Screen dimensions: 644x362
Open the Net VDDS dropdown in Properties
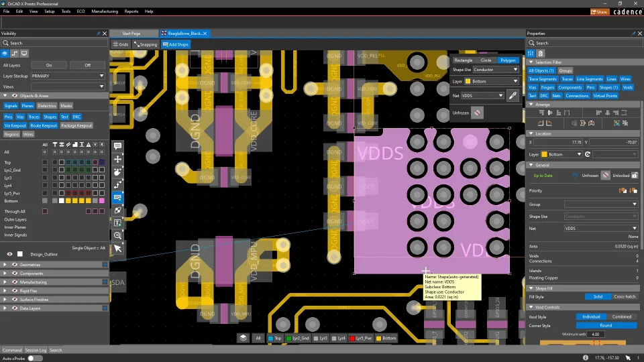coord(601,228)
